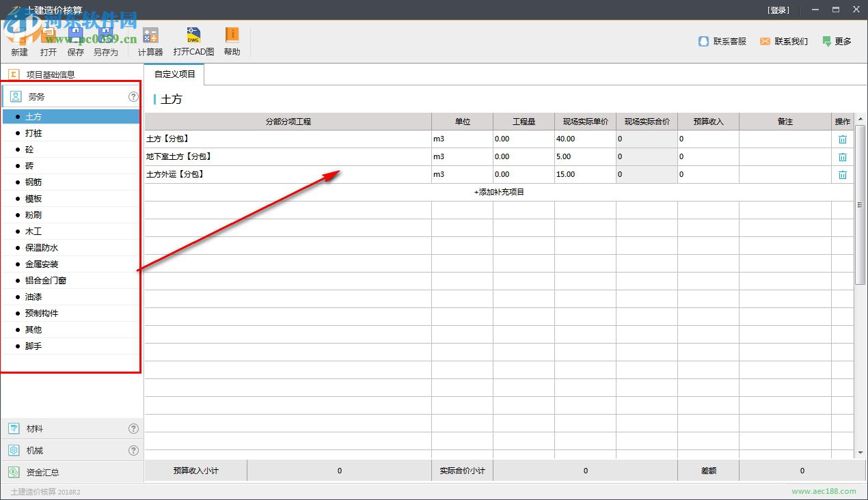The height and width of the screenshot is (500, 868).
Task: Open CAD drawing via 打开CAD图 icon
Action: point(193,36)
